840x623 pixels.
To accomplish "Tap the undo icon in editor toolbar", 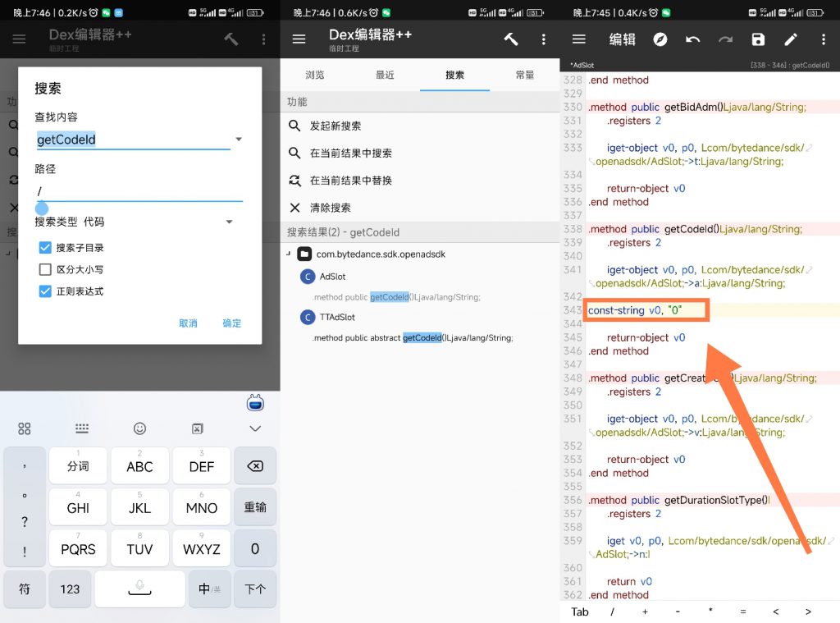I will pos(694,39).
